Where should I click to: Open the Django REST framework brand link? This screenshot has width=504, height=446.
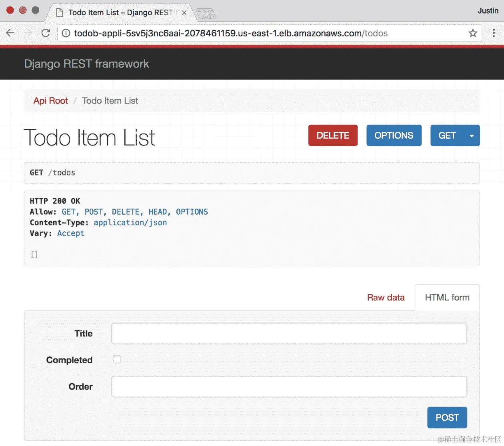click(86, 64)
